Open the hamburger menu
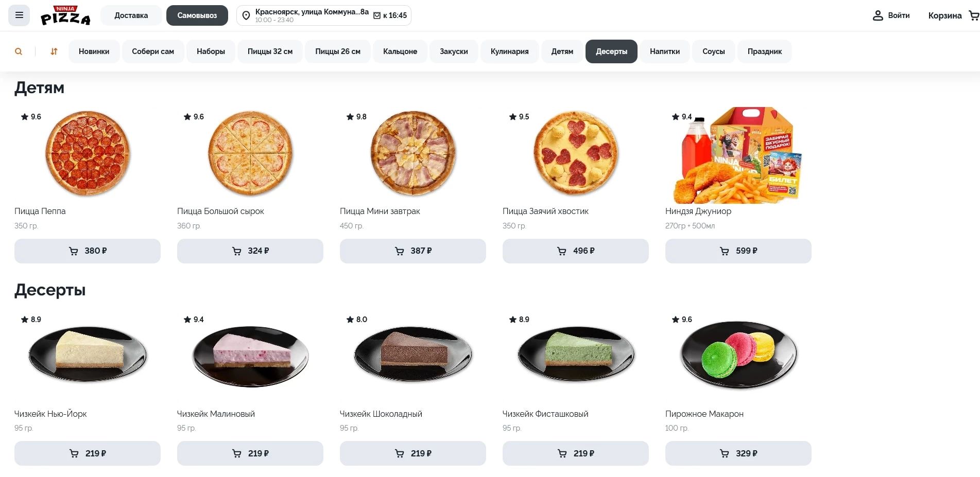The width and height of the screenshot is (980, 477). coord(19,15)
